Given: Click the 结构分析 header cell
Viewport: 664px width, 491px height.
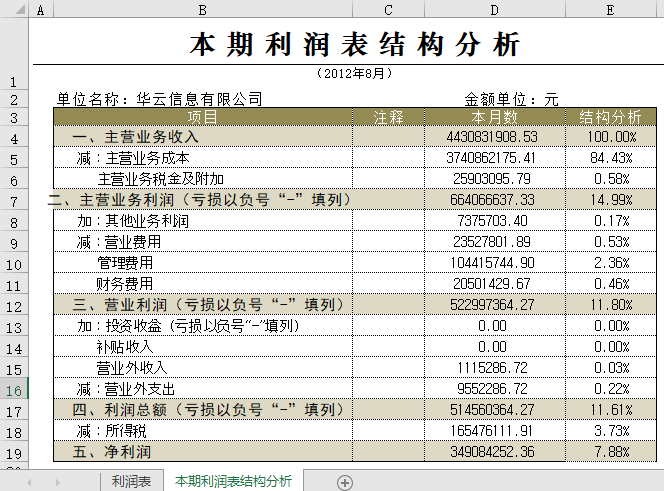Looking at the screenshot, I should click(x=610, y=117).
